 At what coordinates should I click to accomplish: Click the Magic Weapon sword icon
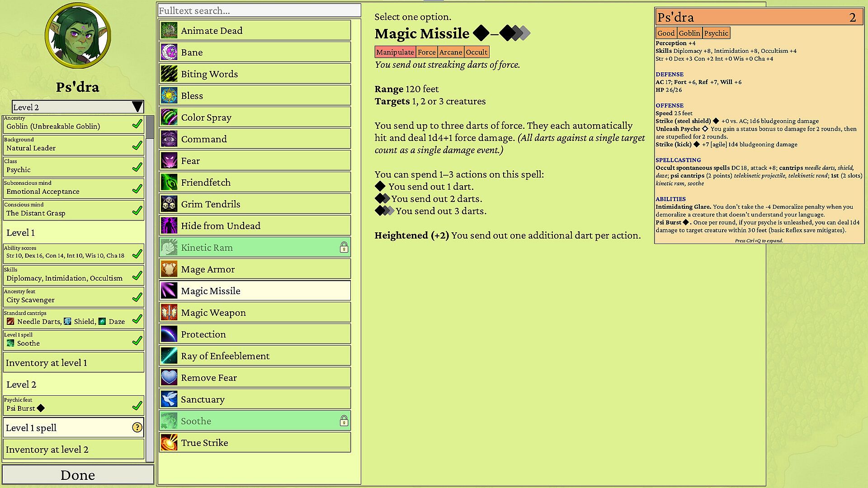click(169, 313)
